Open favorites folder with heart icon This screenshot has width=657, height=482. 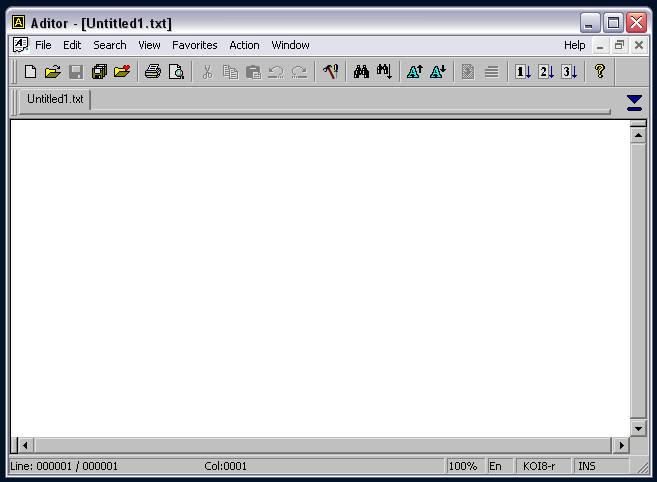click(122, 72)
